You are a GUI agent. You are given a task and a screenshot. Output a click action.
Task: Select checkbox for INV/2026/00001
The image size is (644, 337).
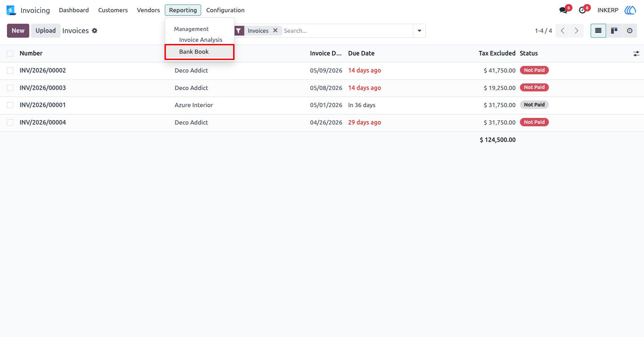click(x=10, y=105)
